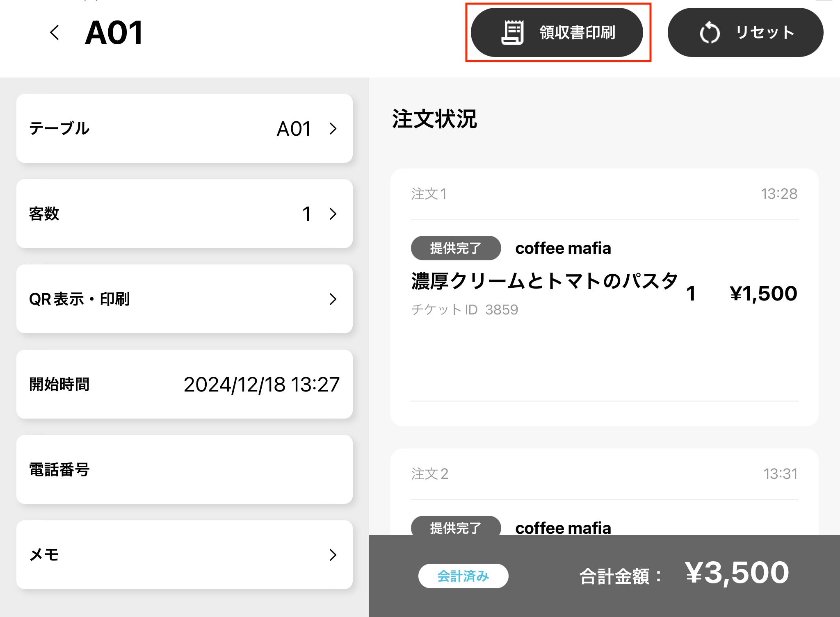The image size is (840, 617).
Task: Open the 客数 row chevron
Action: tap(333, 214)
